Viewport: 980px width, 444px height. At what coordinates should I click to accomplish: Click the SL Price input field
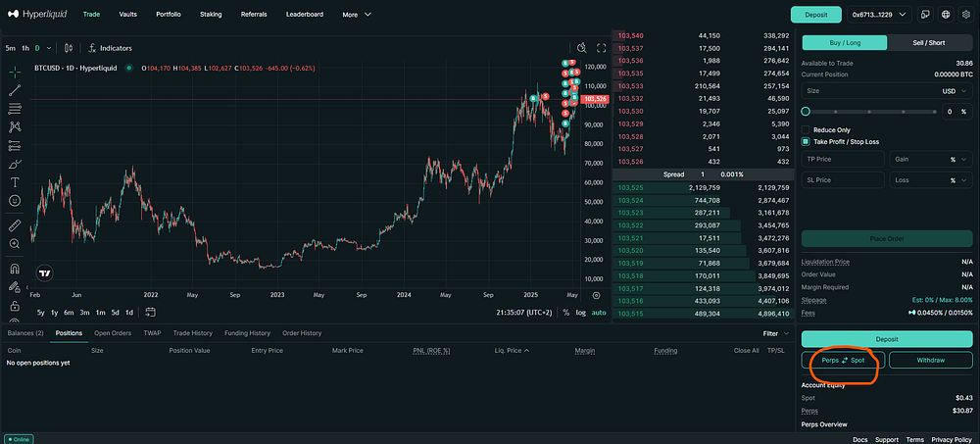(x=843, y=180)
